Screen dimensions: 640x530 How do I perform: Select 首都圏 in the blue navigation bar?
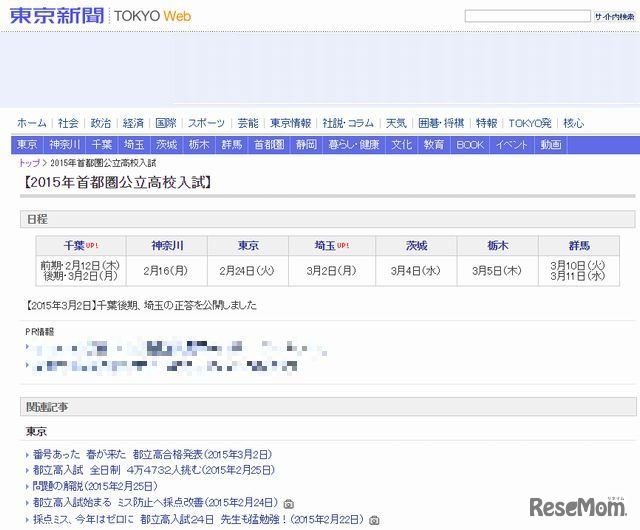[x=269, y=145]
